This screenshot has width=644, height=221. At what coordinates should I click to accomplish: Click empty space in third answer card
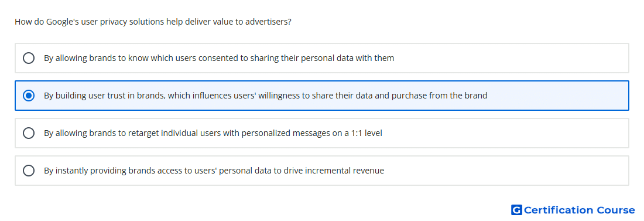[x=505, y=133]
